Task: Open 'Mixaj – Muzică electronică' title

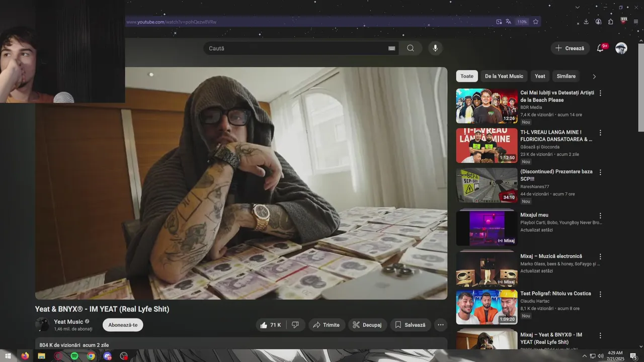Action: (551, 256)
